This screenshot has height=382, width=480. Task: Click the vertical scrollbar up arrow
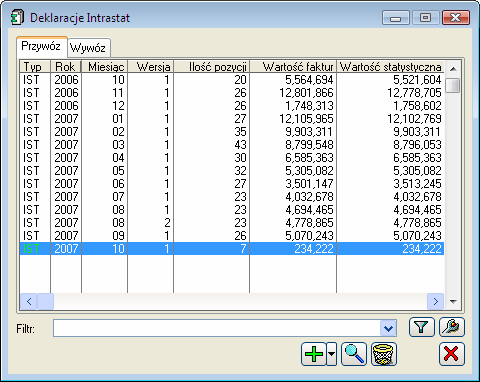pyautogui.click(x=453, y=69)
